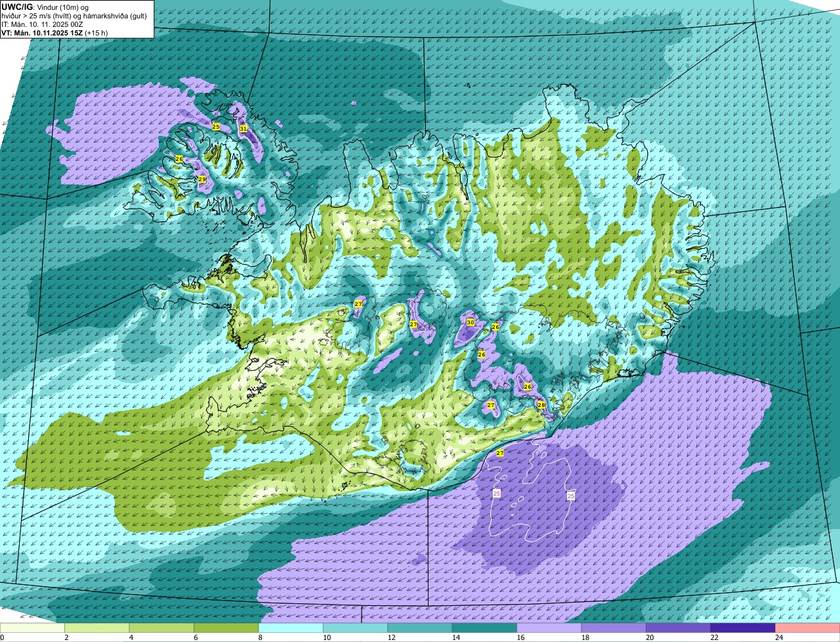Click the legend tick label '18'
The height and width of the screenshot is (642, 840).
tap(585, 637)
